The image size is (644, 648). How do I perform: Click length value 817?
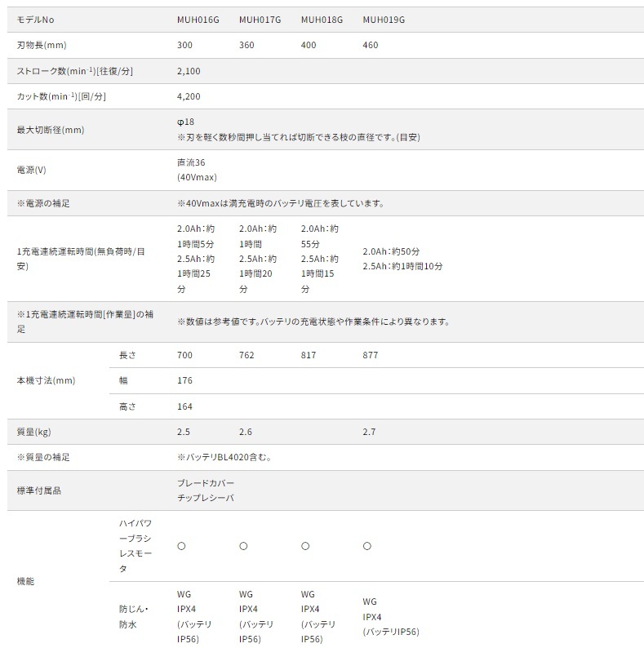tap(309, 355)
